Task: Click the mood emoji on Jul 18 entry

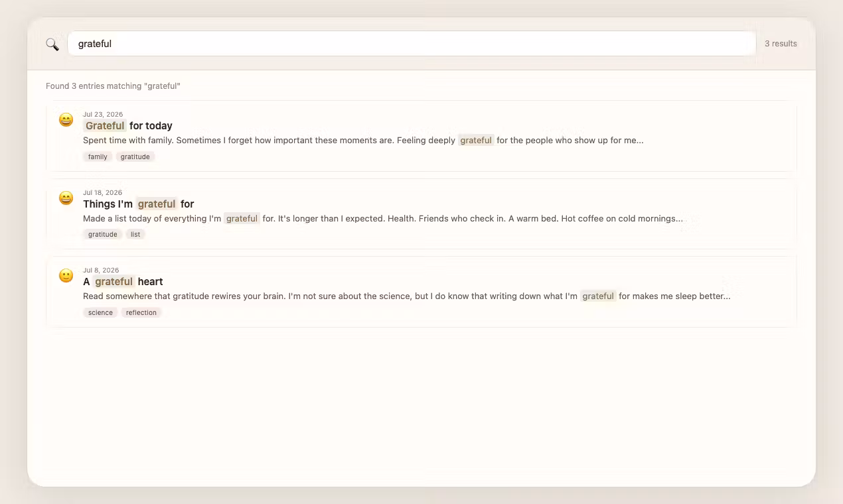Action: pyautogui.click(x=66, y=198)
